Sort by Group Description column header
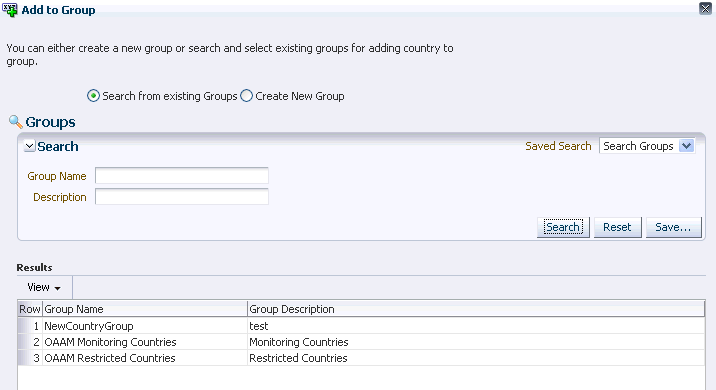Viewport: 716px width, 390px height. pyautogui.click(x=476, y=309)
